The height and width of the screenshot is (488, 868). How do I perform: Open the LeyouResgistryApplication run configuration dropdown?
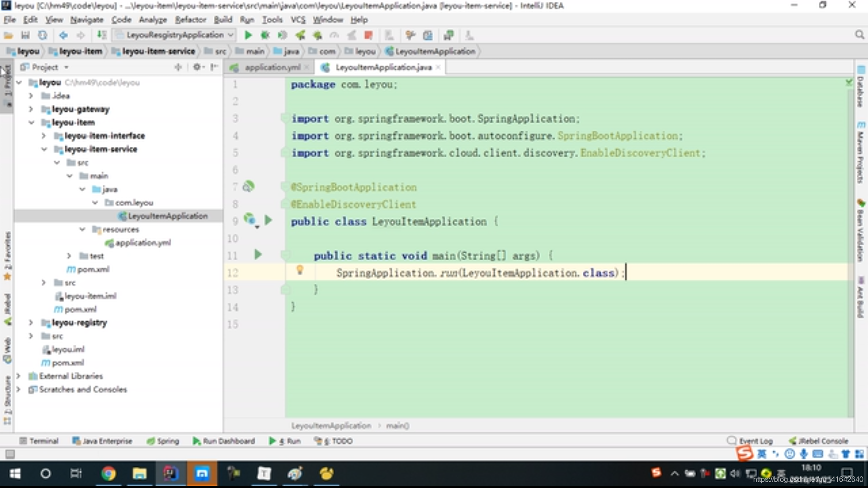tap(174, 35)
